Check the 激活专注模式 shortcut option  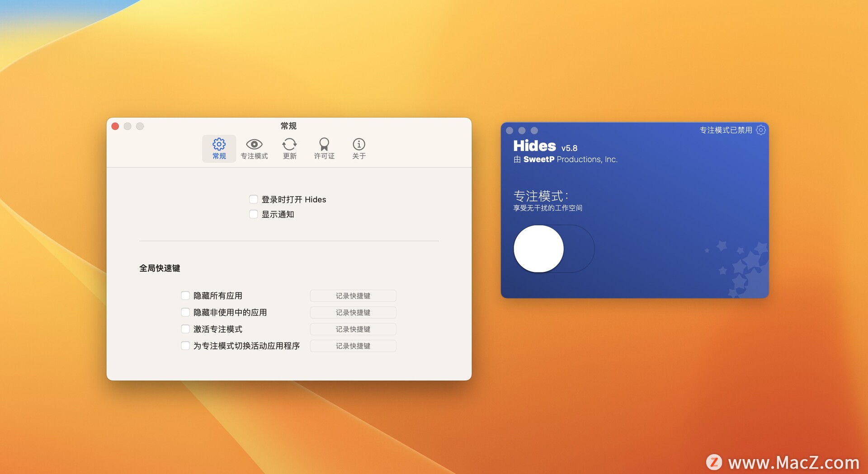click(x=185, y=329)
